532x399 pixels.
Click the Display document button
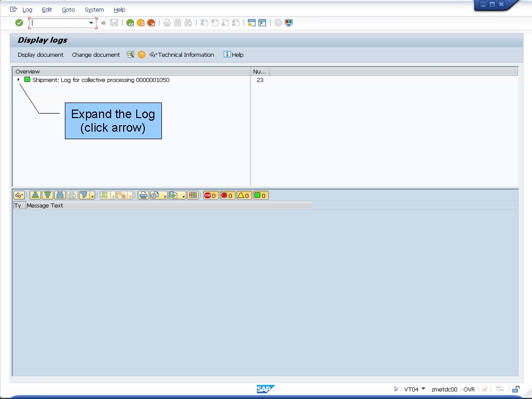click(40, 54)
